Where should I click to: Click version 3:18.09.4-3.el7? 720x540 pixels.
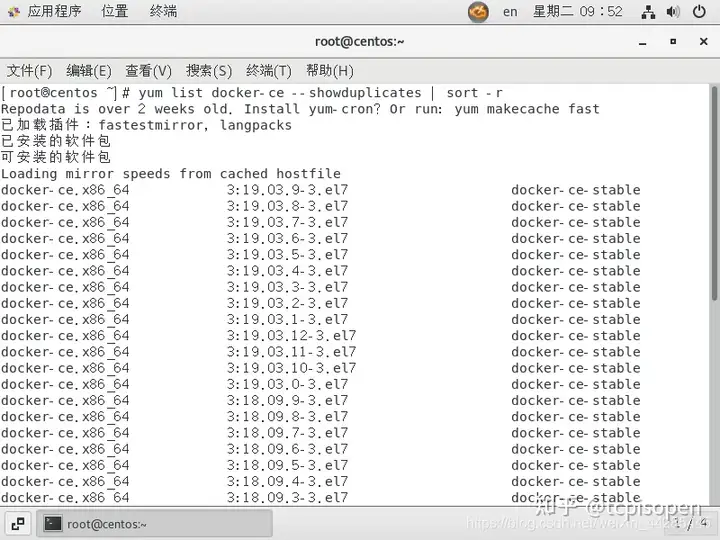point(287,481)
